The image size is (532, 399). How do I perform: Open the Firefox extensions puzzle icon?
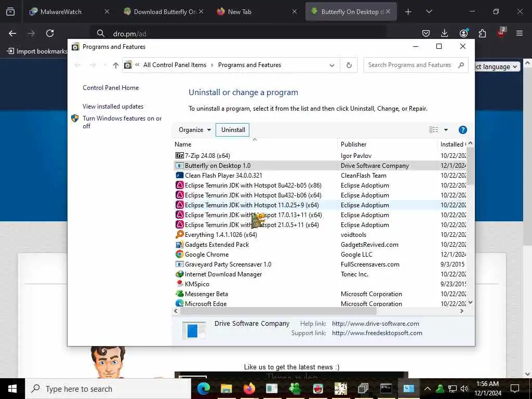[482, 33]
